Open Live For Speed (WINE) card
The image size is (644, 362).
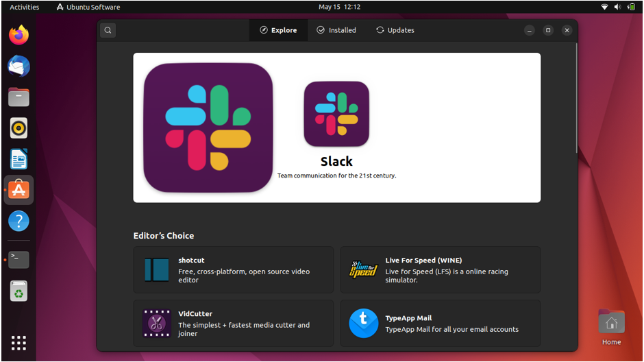(441, 269)
